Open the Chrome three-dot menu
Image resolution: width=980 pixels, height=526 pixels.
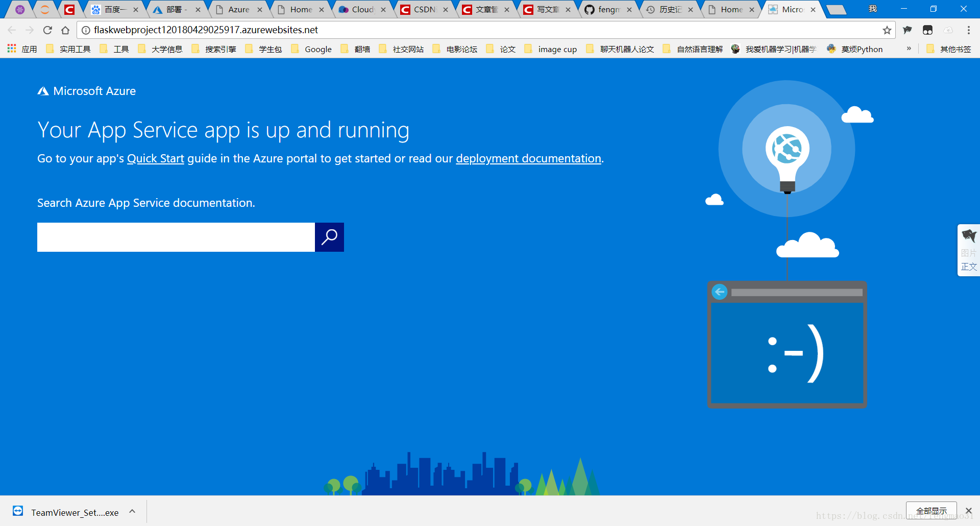click(x=968, y=30)
